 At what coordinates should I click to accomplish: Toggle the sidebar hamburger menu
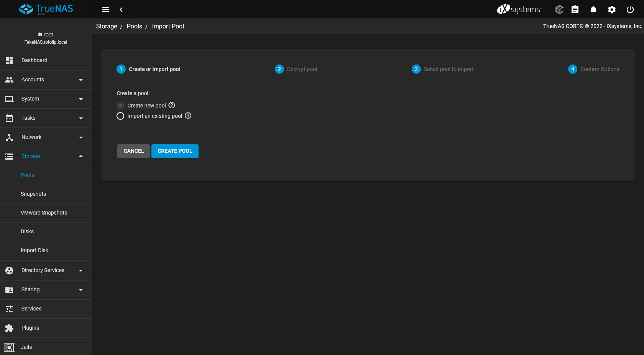click(x=106, y=9)
